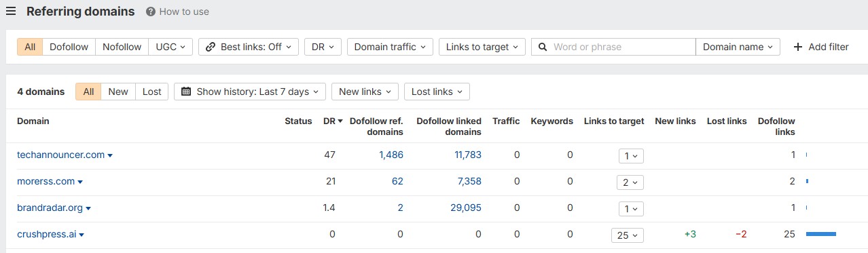Open the DR filter dropdown
Screen dimensions: 868x253
click(323, 47)
